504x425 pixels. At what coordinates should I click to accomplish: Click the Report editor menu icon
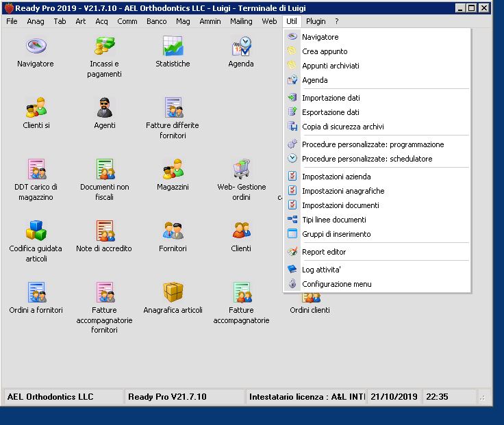[x=292, y=252]
